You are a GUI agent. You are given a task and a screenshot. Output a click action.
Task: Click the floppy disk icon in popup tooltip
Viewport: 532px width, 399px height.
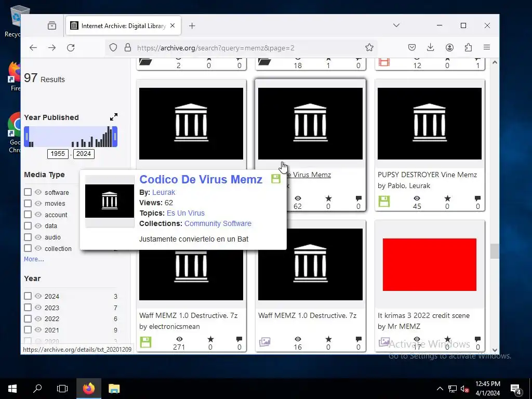276,179
